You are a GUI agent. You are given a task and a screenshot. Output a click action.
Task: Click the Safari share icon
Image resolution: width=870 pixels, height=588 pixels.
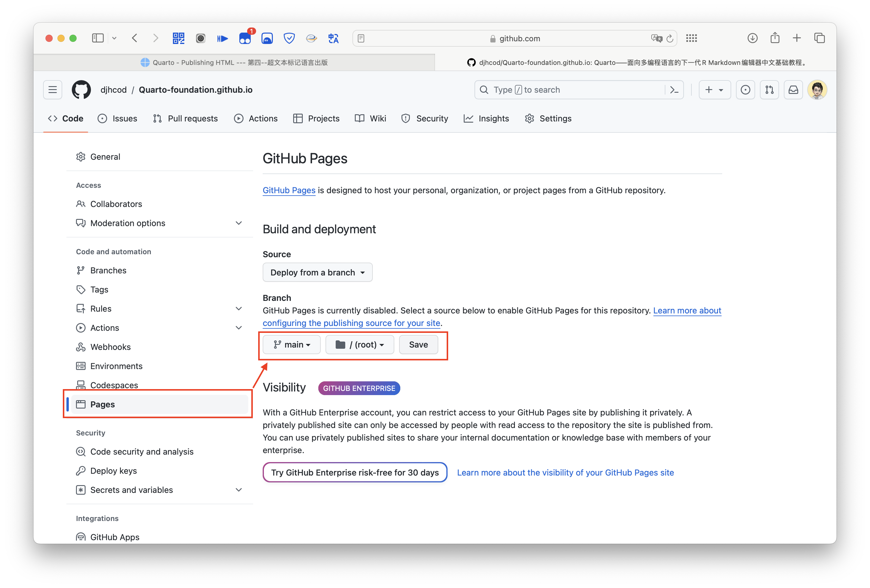(775, 38)
